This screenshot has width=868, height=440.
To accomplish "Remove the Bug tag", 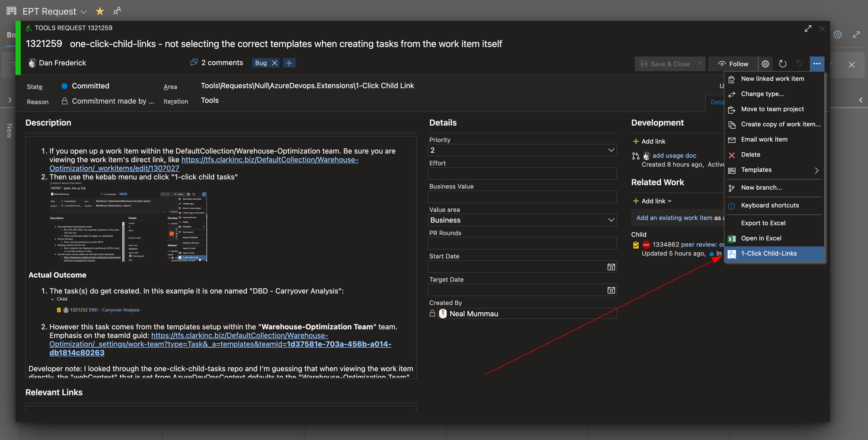I will (274, 63).
